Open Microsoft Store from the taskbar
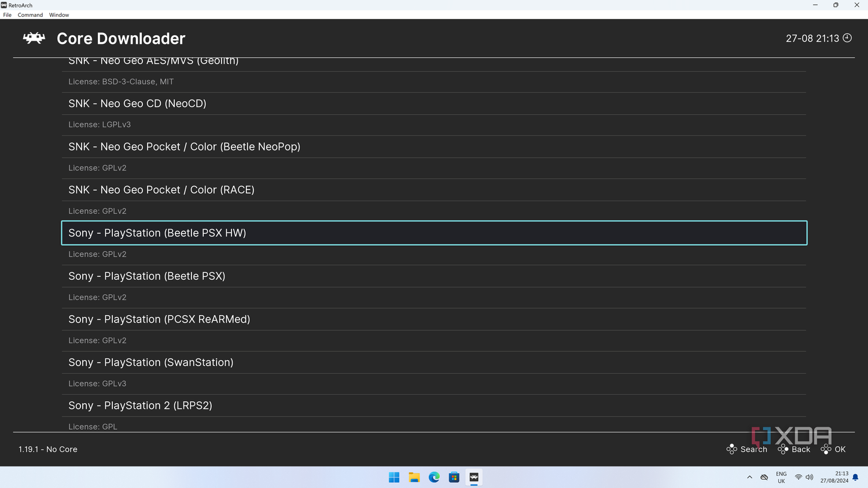The width and height of the screenshot is (868, 488). 454,477
